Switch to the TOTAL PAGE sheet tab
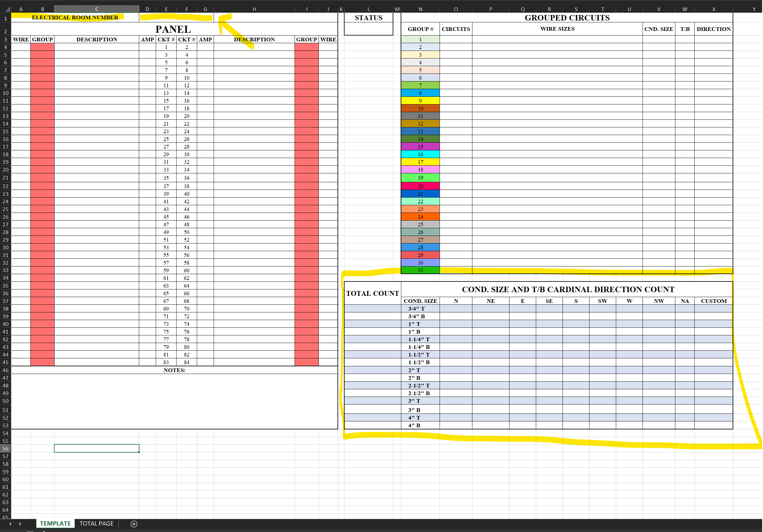This screenshot has height=532, width=763. pyautogui.click(x=96, y=523)
